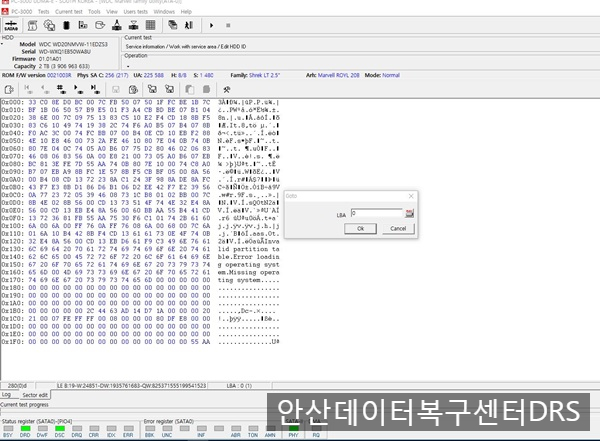Image resolution: width=600 pixels, height=441 pixels.
Task: Open the Windows menu
Action: coord(164,11)
